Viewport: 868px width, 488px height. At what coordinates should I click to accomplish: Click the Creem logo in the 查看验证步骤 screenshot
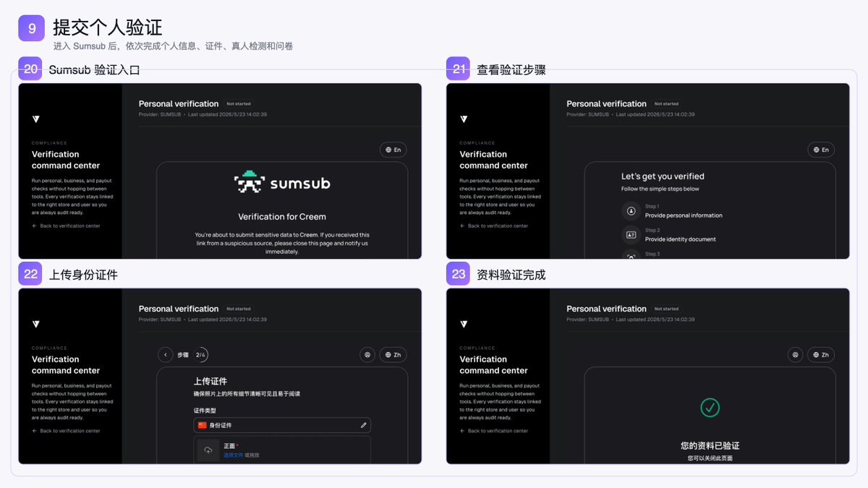464,119
